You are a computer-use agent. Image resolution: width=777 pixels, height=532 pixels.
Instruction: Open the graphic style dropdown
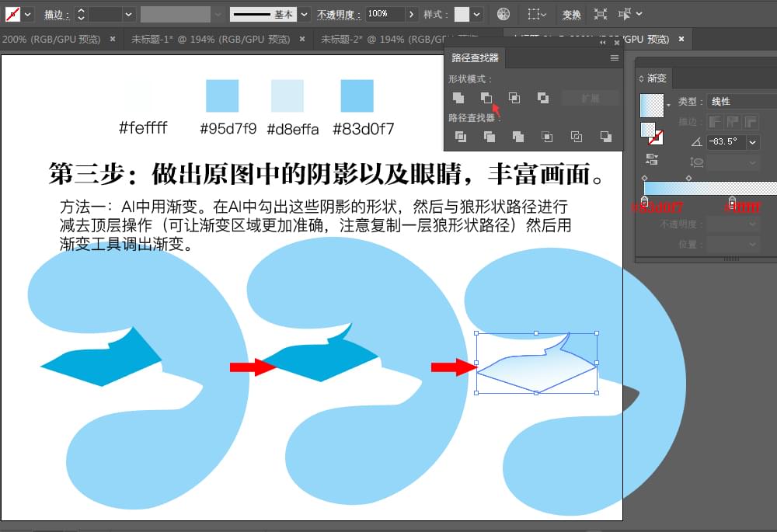(x=476, y=14)
